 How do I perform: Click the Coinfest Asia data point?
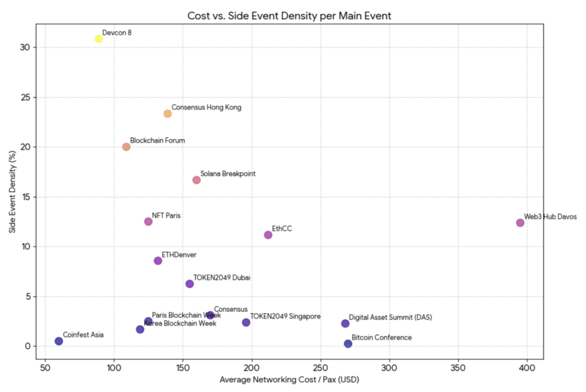[60, 340]
